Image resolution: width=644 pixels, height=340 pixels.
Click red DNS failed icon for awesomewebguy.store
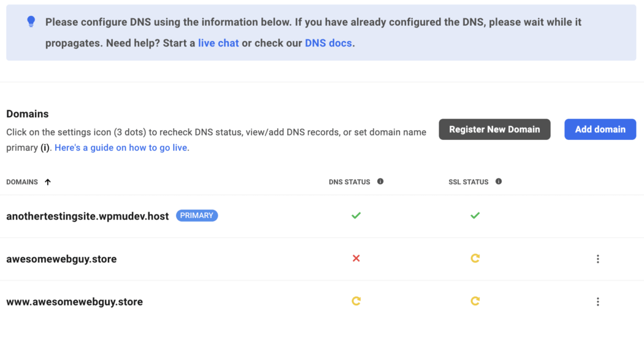click(356, 258)
